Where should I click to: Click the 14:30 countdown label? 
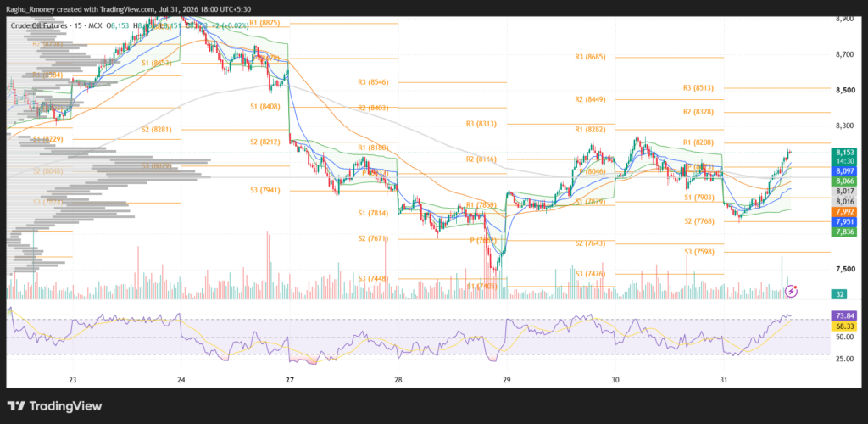[844, 160]
